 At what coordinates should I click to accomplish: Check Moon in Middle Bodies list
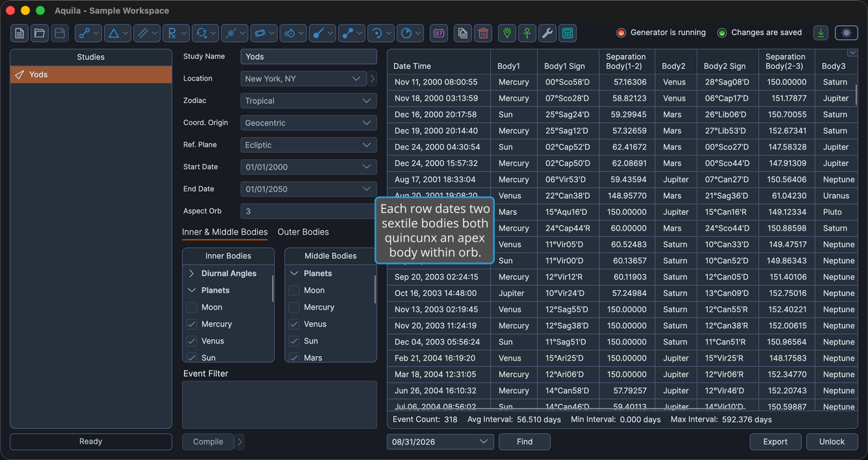(294, 290)
